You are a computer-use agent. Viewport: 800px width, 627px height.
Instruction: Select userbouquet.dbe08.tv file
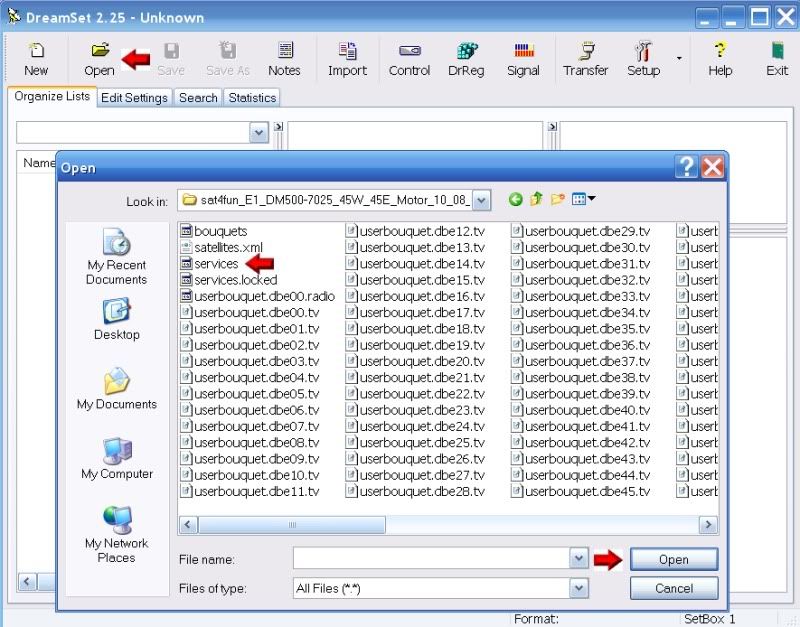click(250, 442)
